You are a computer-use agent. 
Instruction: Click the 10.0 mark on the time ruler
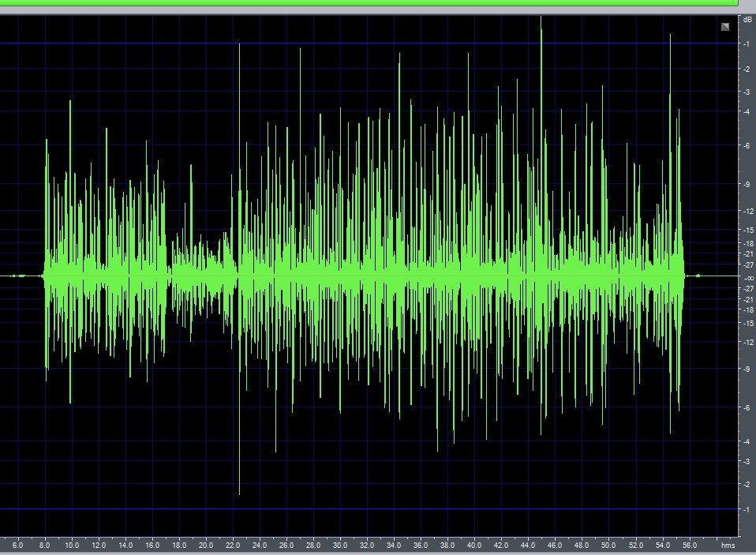coord(72,546)
